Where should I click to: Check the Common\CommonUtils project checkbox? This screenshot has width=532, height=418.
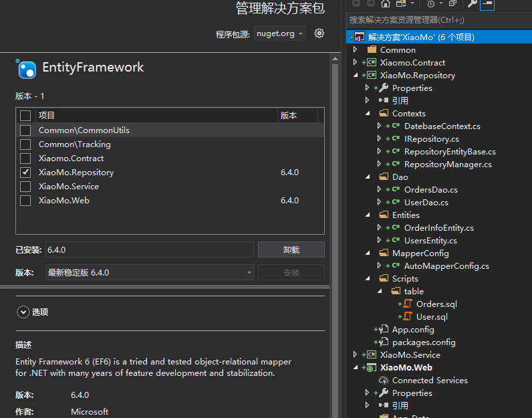[x=25, y=130]
